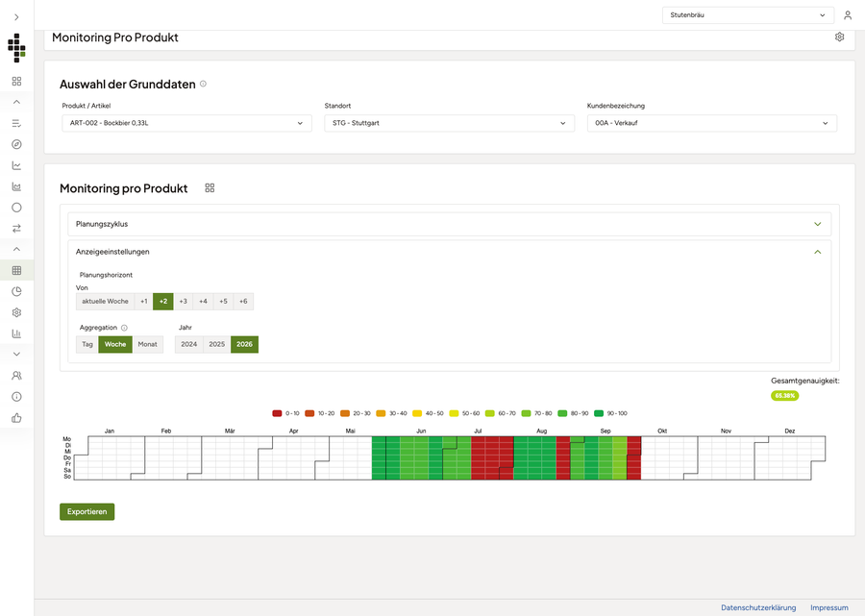The height and width of the screenshot is (616, 865).
Task: Click the grid icon beside Monitoring pro Produkt
Action: [x=210, y=188]
